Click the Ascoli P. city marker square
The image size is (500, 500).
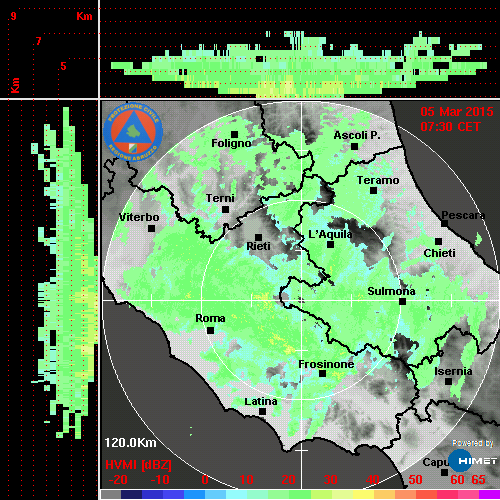coord(354,146)
